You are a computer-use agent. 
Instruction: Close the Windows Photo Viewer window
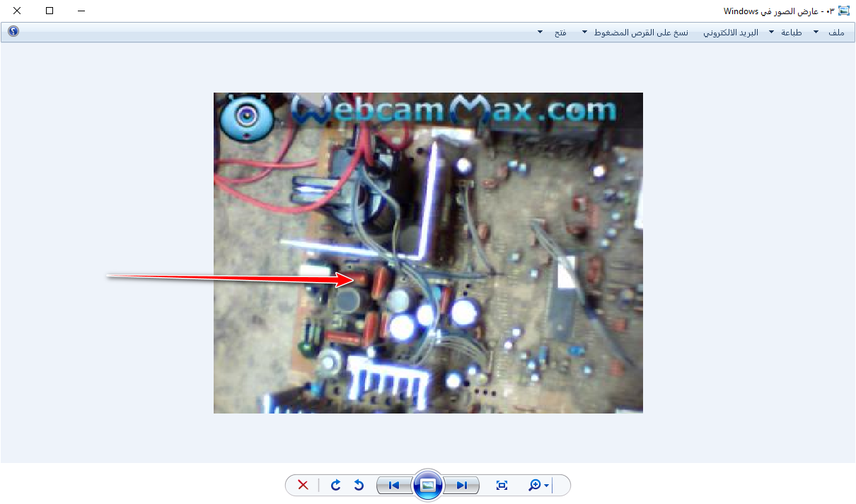pyautogui.click(x=17, y=11)
